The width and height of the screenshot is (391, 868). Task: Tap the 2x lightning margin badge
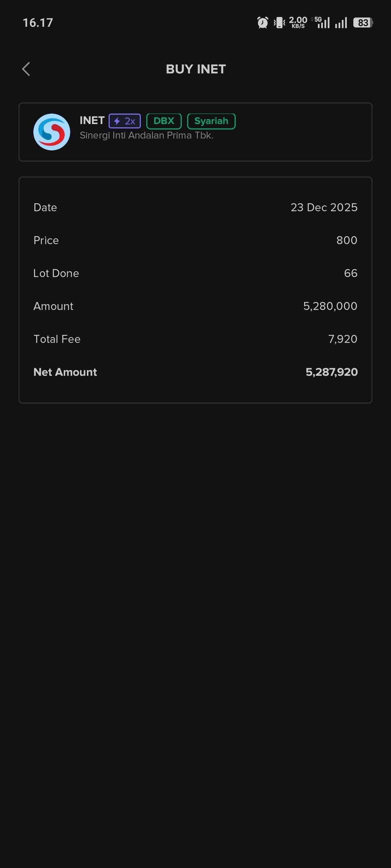click(125, 121)
